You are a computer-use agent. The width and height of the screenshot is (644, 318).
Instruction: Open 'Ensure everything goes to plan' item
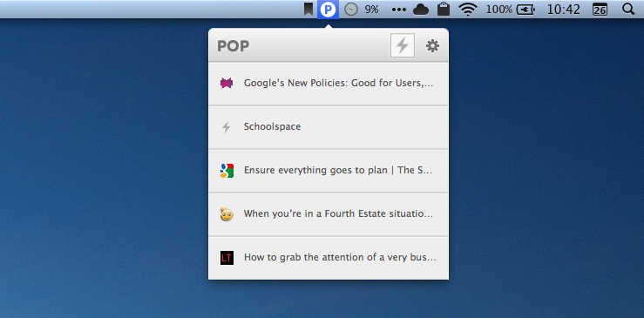329,171
